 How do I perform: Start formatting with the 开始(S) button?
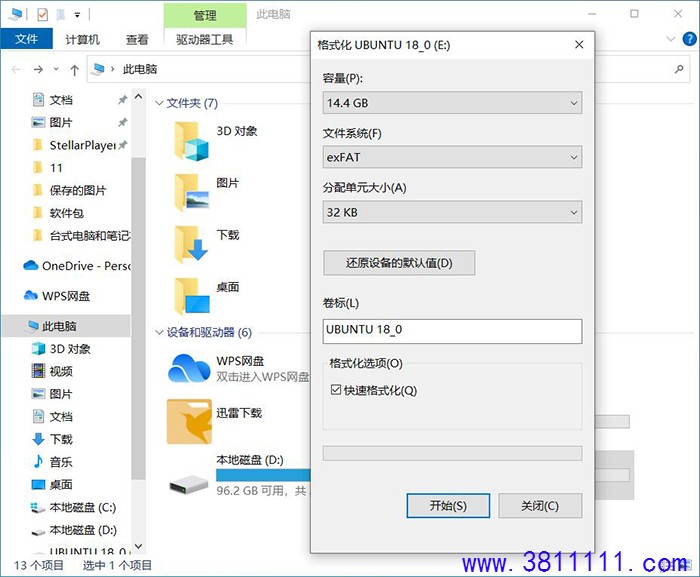point(448,506)
